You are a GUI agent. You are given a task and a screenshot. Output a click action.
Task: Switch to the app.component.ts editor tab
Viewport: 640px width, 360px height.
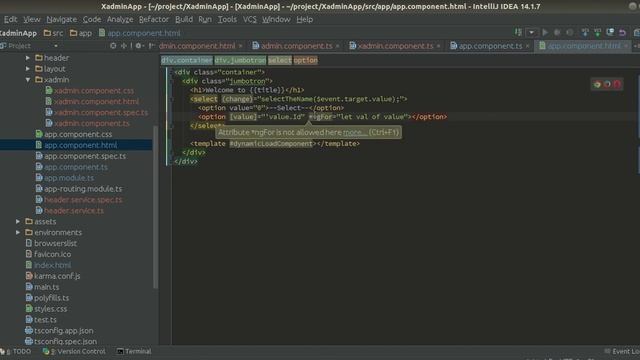click(x=490, y=46)
